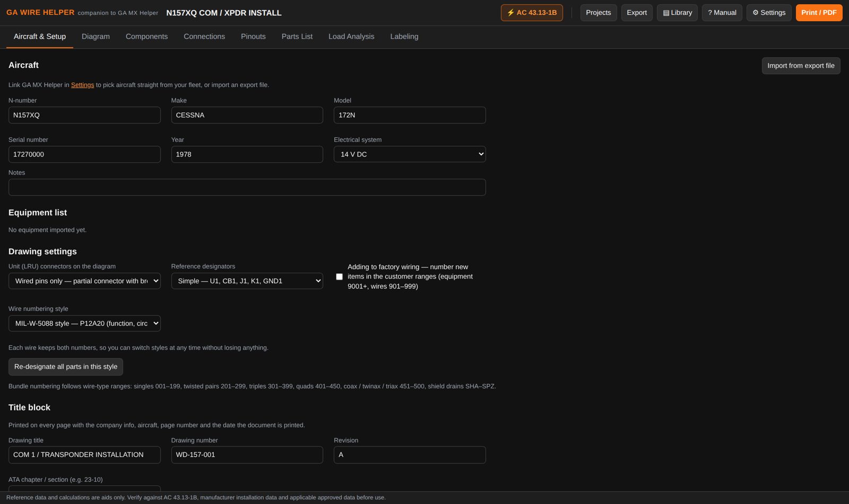The width and height of the screenshot is (849, 504).
Task: Open the Labeling tab
Action: (404, 37)
